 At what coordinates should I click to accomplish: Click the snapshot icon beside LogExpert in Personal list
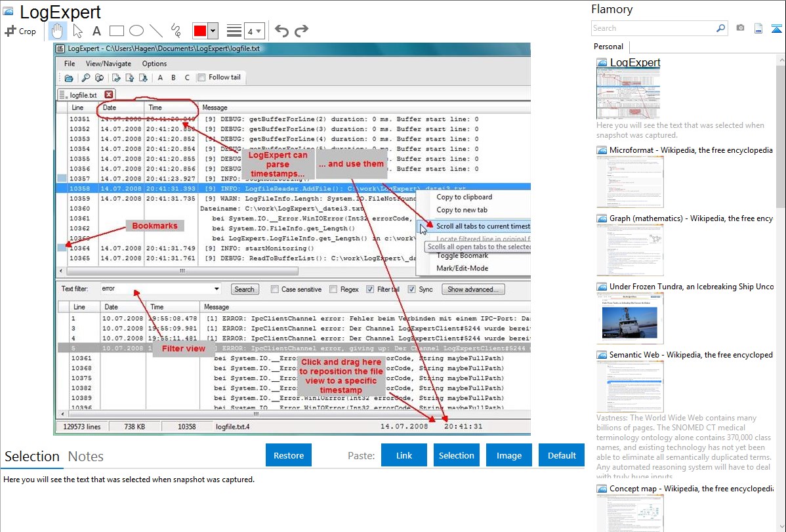(x=602, y=63)
